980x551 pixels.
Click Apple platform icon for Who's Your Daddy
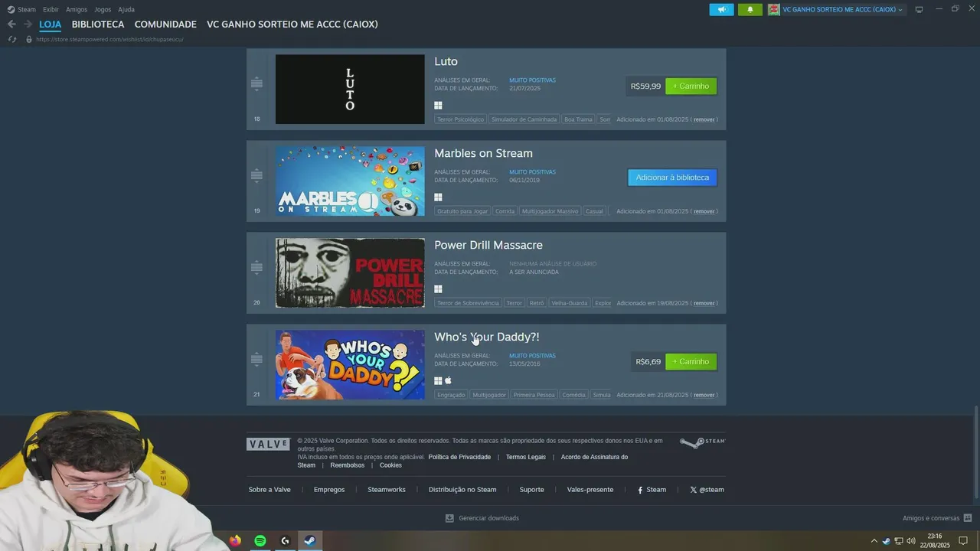coord(449,380)
